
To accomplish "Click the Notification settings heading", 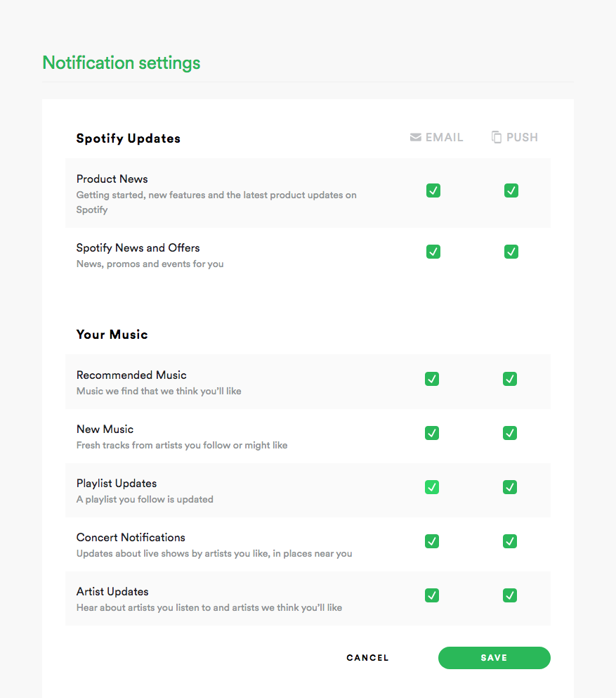I will [x=122, y=63].
